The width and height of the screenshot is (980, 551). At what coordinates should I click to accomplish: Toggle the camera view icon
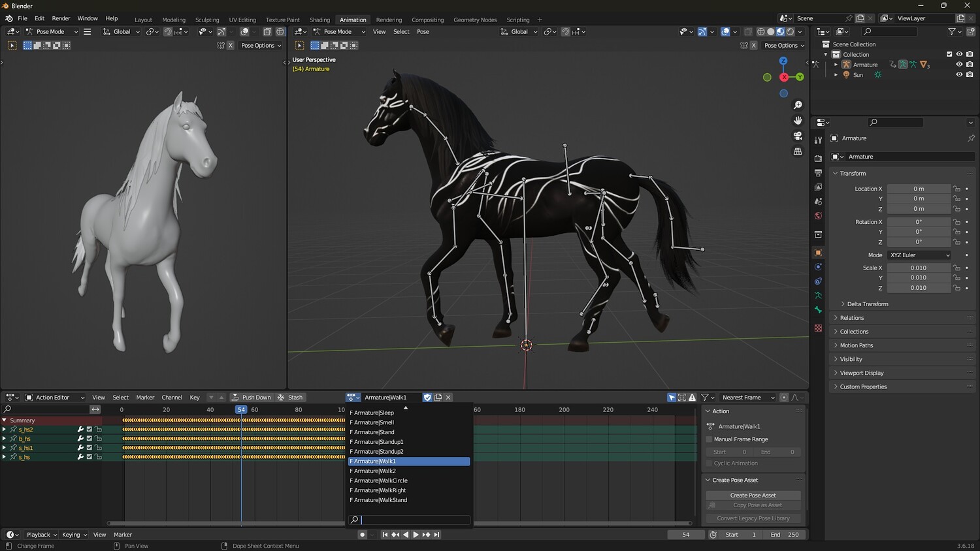click(x=798, y=136)
